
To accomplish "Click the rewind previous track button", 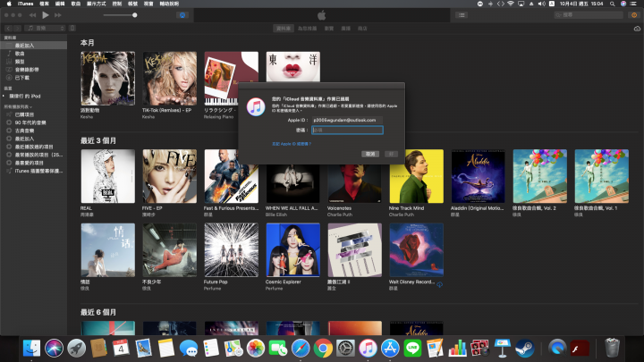I will pyautogui.click(x=33, y=15).
